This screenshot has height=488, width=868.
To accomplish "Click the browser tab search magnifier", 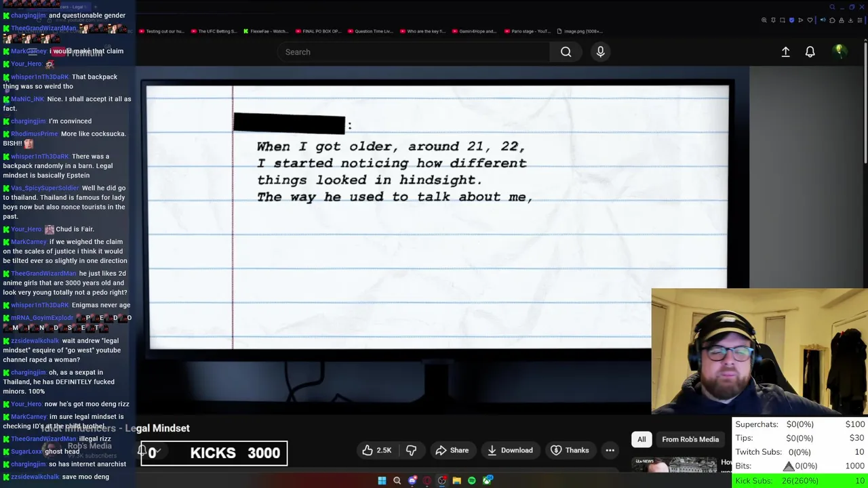I will 832,7.
